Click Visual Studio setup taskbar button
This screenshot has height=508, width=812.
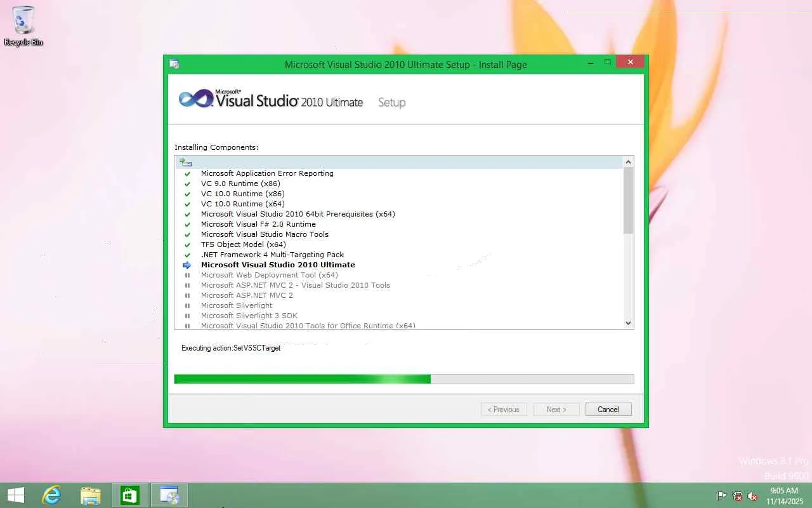pyautogui.click(x=169, y=495)
